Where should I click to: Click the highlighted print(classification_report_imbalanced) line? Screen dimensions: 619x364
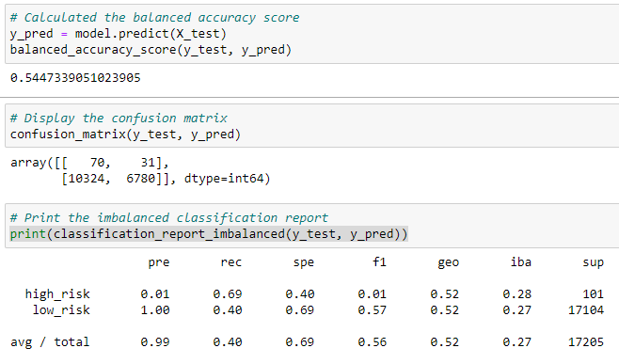click(209, 234)
